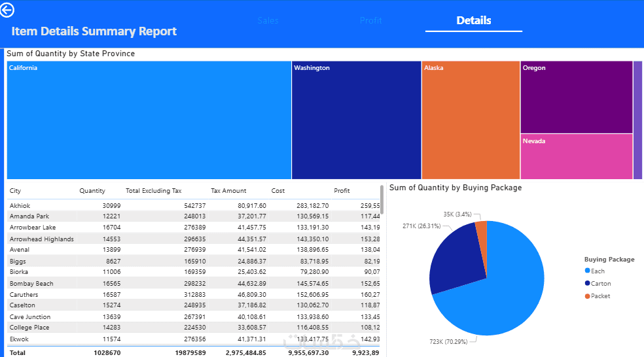Click the city cell 'Amanda Park'
644x357 pixels.
[29, 216]
